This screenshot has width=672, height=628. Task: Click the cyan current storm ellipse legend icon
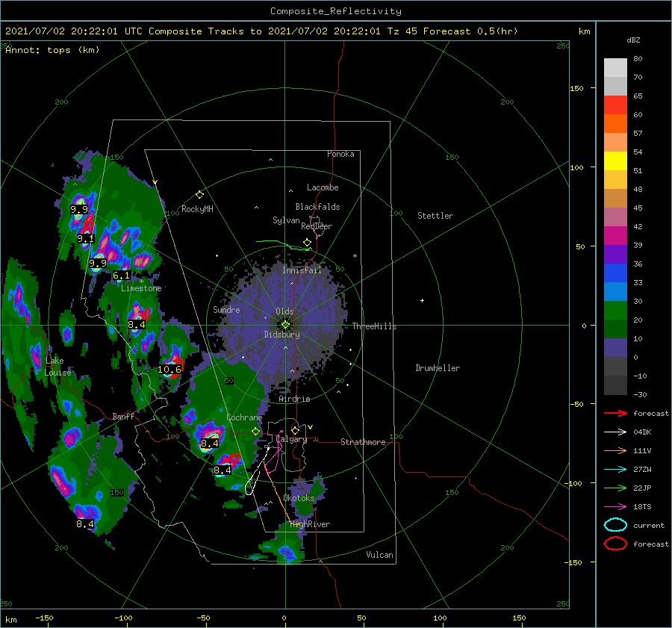(615, 525)
